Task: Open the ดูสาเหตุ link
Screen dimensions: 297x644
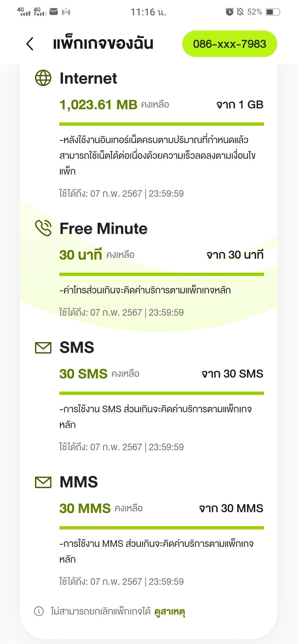Action: point(170,612)
